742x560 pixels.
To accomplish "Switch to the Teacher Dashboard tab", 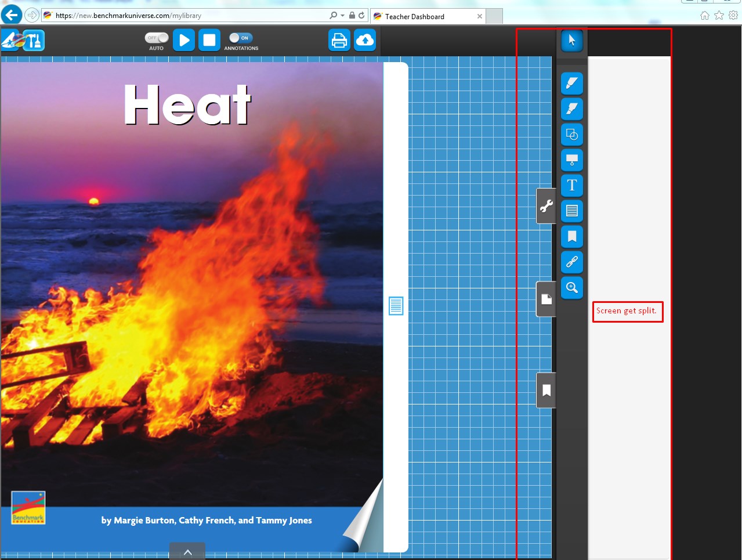I will point(428,16).
